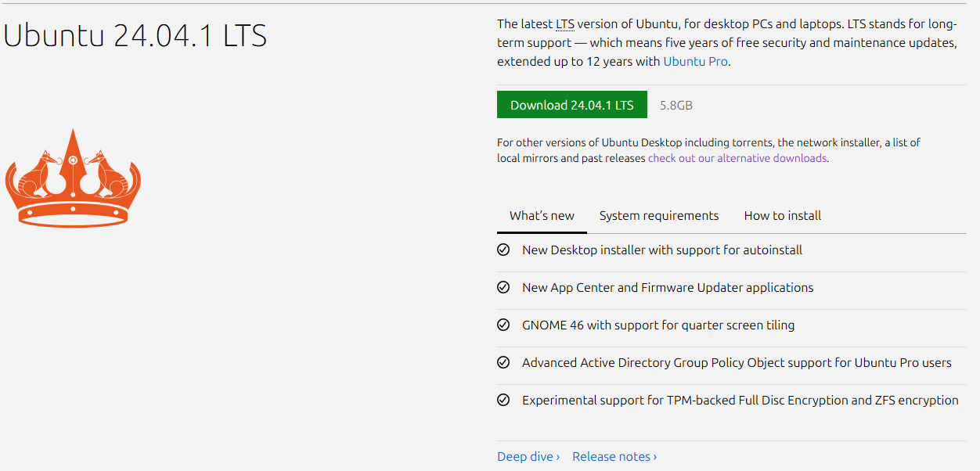Click the underlined LTS abbreviation in description
Image resolution: width=980 pixels, height=471 pixels.
coord(565,23)
